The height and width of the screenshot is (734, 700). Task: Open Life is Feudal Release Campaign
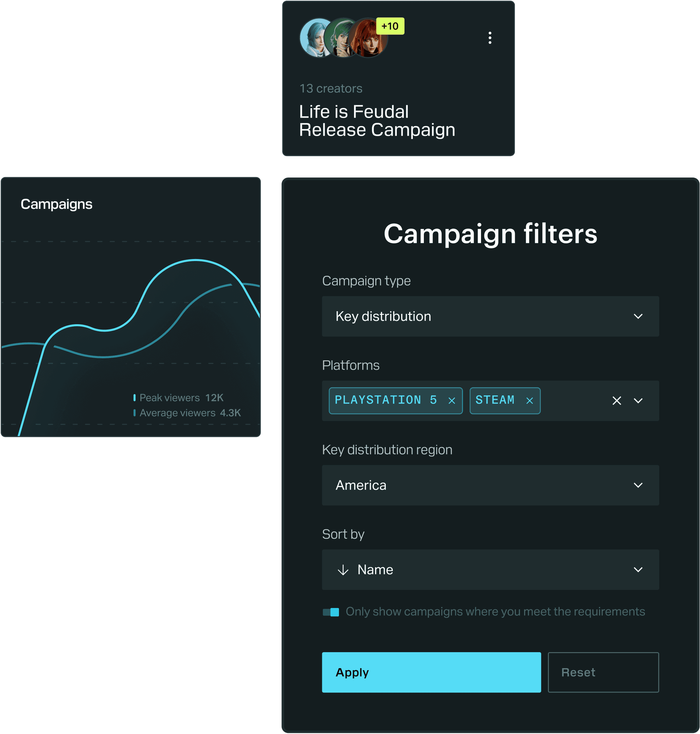(377, 121)
